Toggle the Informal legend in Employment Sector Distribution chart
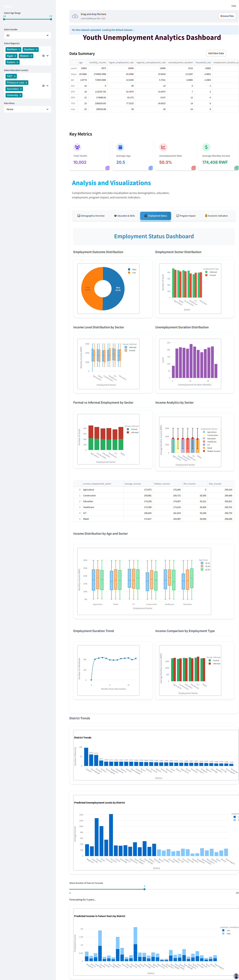Image resolution: width=239 pixels, height=980 pixels. pos(211,272)
